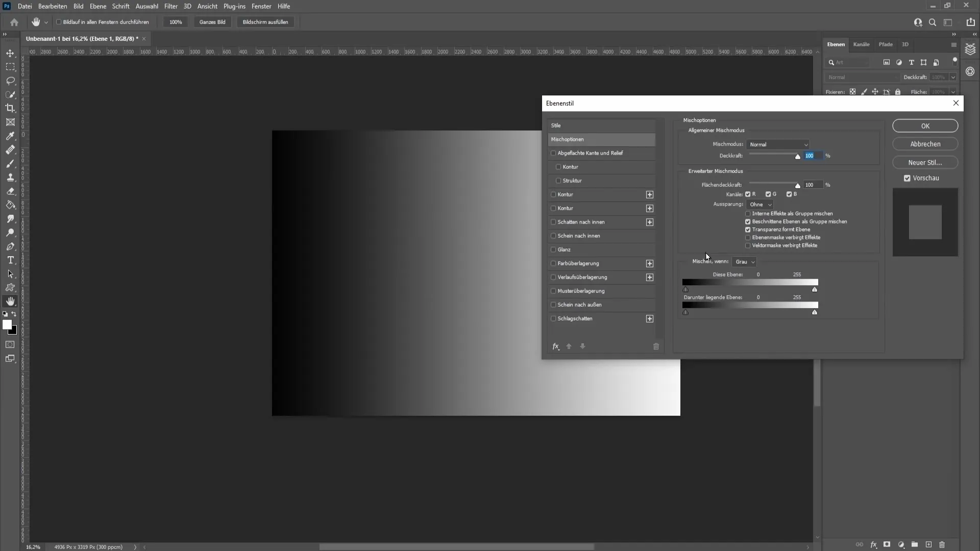Click foreground color swatch in toolbar
This screenshot has width=980, height=551.
click(x=7, y=325)
